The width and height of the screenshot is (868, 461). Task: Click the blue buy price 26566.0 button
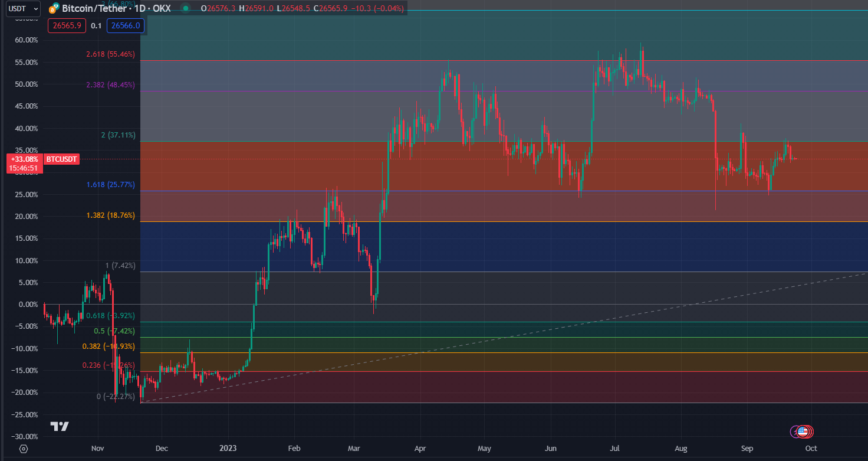click(x=125, y=25)
